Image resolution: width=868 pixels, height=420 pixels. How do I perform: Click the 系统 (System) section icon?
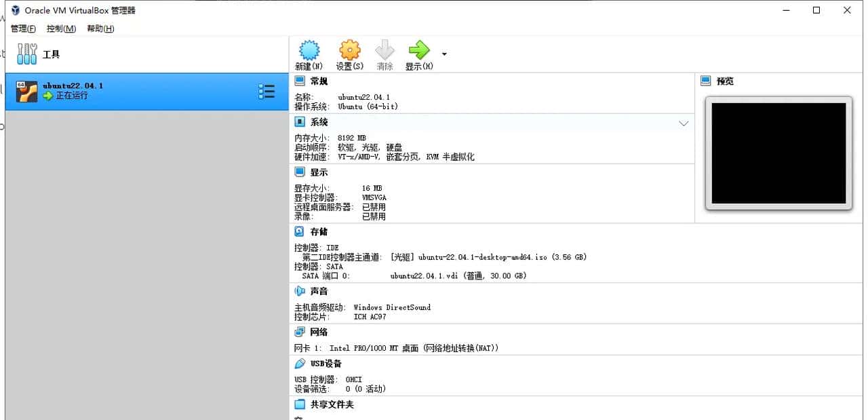pyautogui.click(x=299, y=122)
